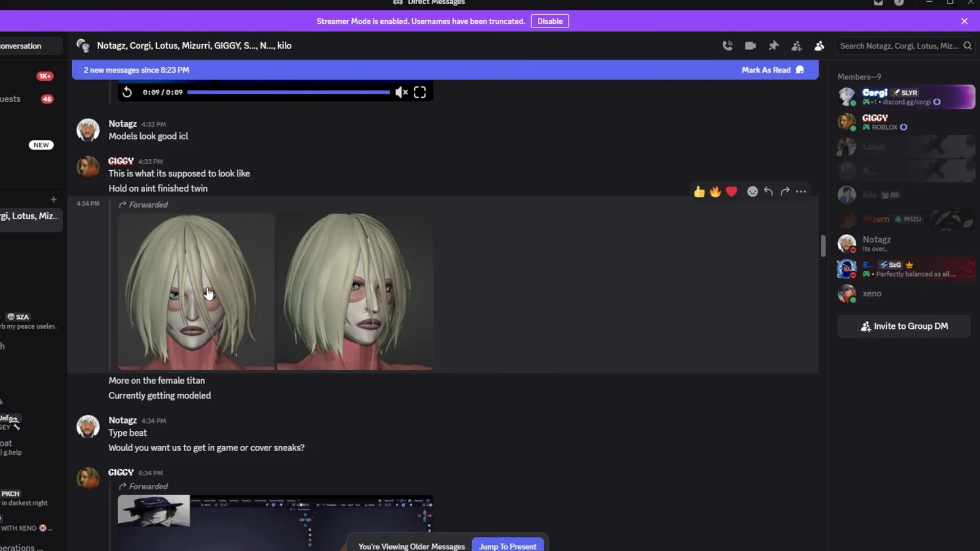Image resolution: width=980 pixels, height=551 pixels.
Task: Click the 1K+ notification badge
Action: (45, 76)
